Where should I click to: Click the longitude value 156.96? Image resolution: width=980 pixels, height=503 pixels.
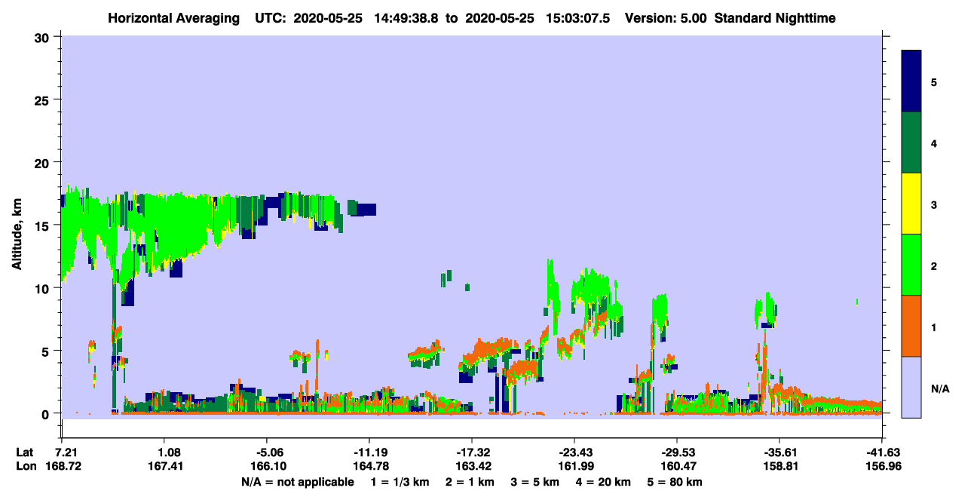882,466
